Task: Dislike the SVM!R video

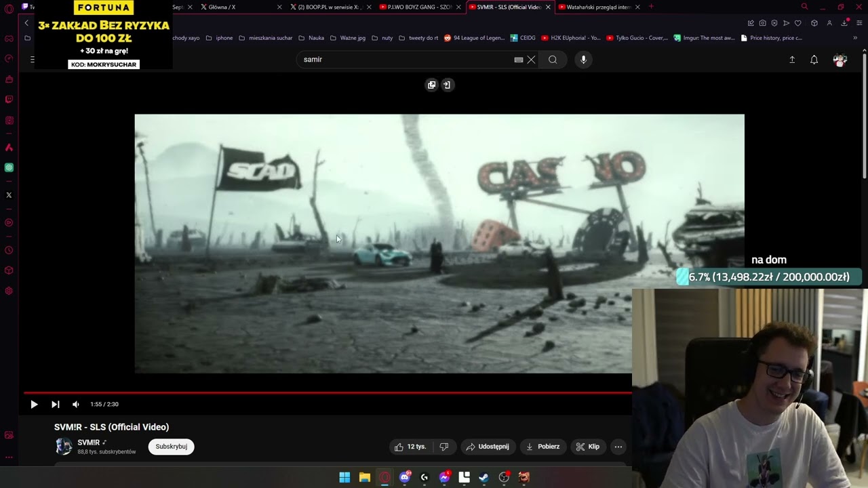Action: pyautogui.click(x=444, y=447)
